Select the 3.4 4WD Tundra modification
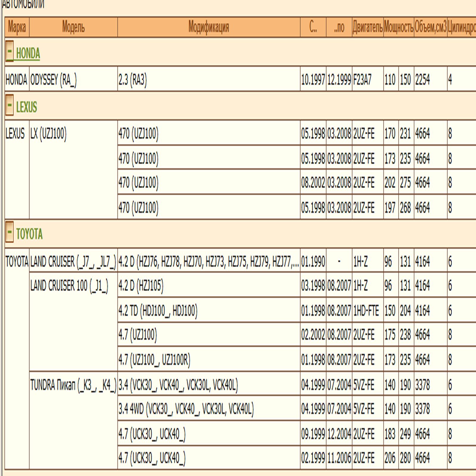The width and height of the screenshot is (476, 476). click(186, 409)
